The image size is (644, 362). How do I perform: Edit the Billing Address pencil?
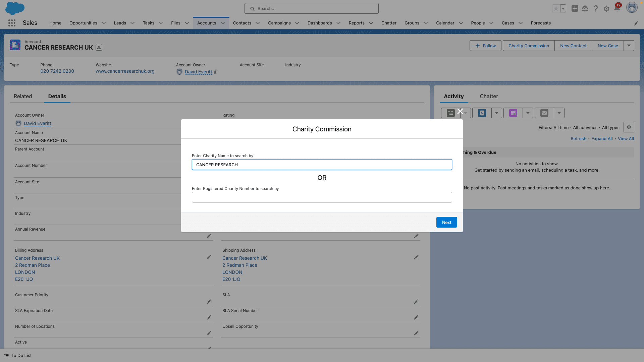pos(209,257)
